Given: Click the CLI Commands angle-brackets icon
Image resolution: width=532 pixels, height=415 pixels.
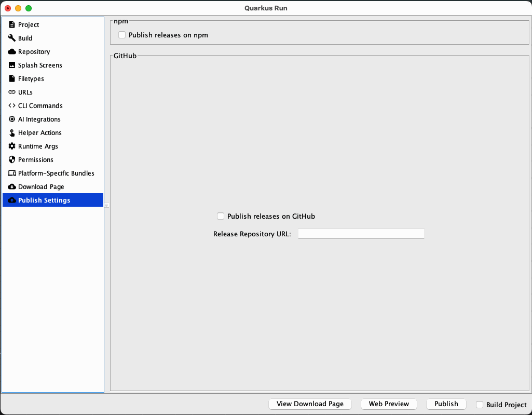Looking at the screenshot, I should point(12,105).
